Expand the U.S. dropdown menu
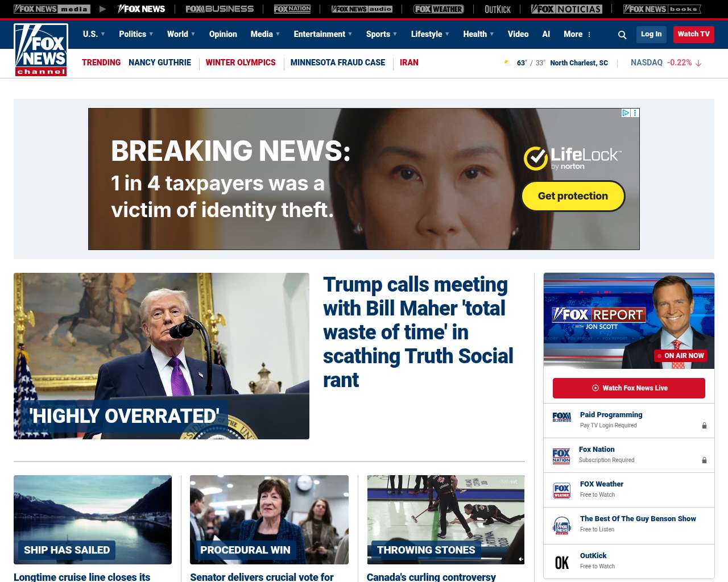Image resolution: width=728 pixels, height=582 pixels. click(x=94, y=34)
